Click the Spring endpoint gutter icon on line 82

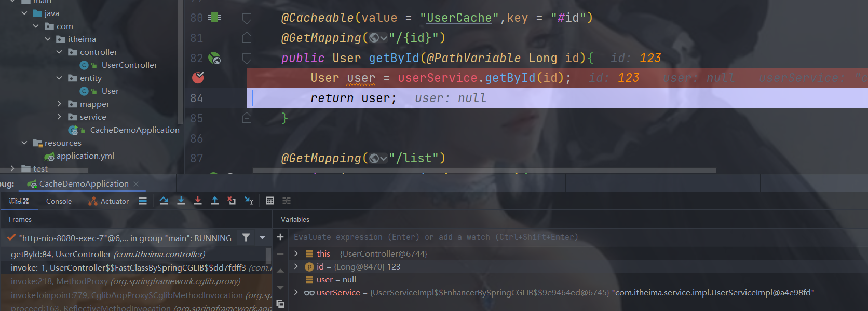point(214,59)
